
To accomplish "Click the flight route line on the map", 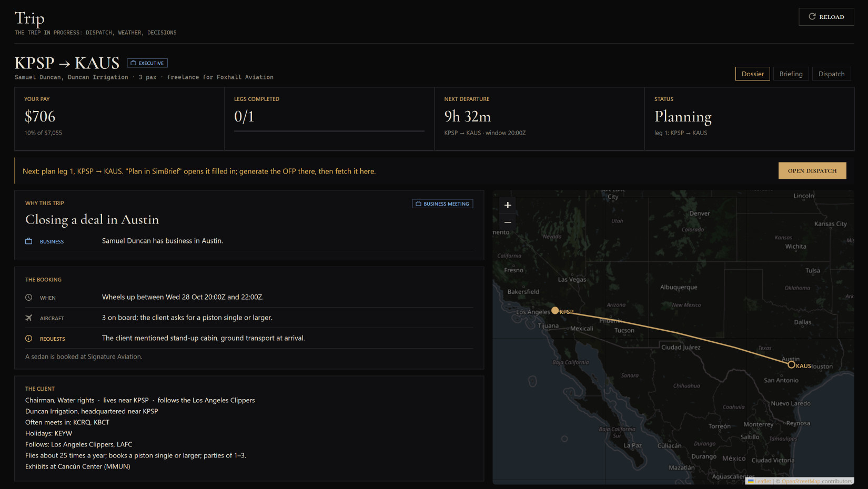I will 676,333.
